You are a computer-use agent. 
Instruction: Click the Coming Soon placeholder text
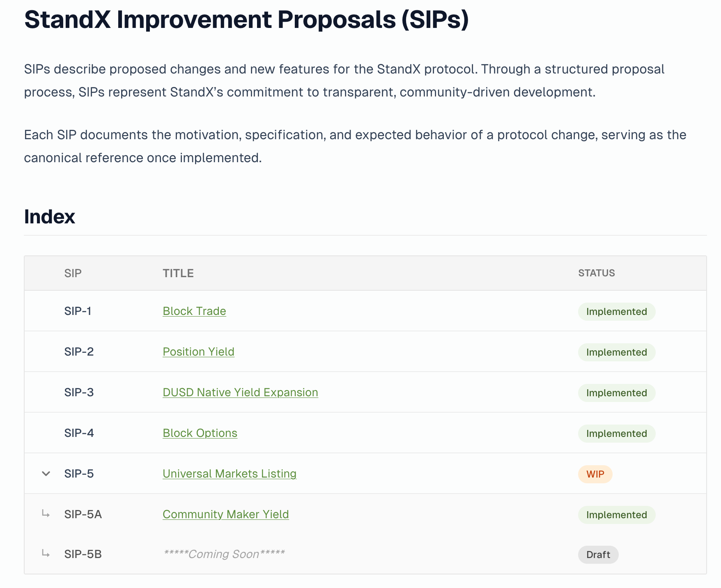click(224, 554)
